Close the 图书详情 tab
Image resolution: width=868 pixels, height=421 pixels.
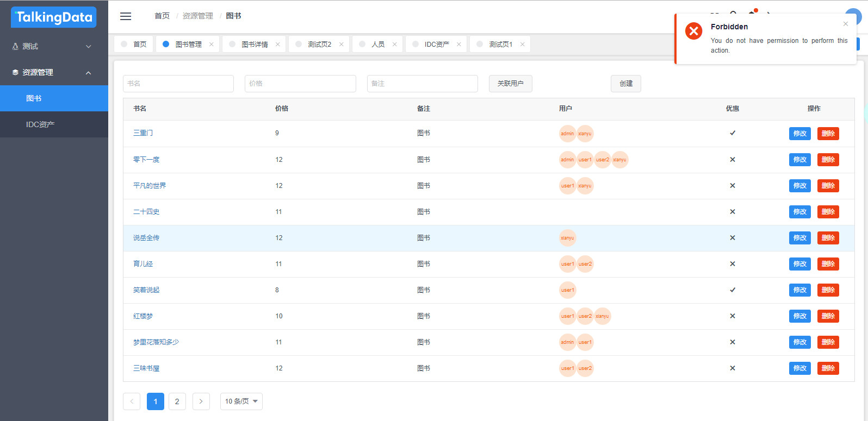278,45
